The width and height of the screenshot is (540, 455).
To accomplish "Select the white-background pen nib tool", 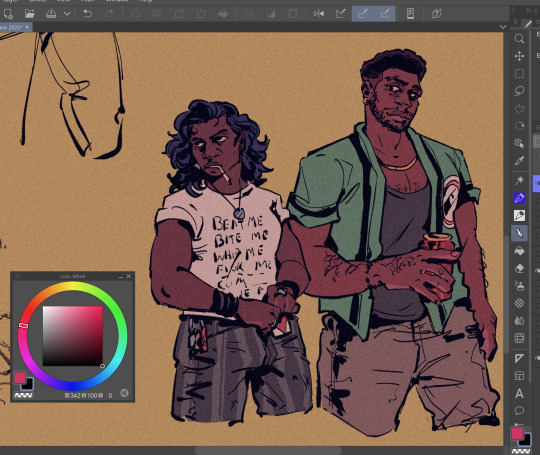I will (519, 216).
